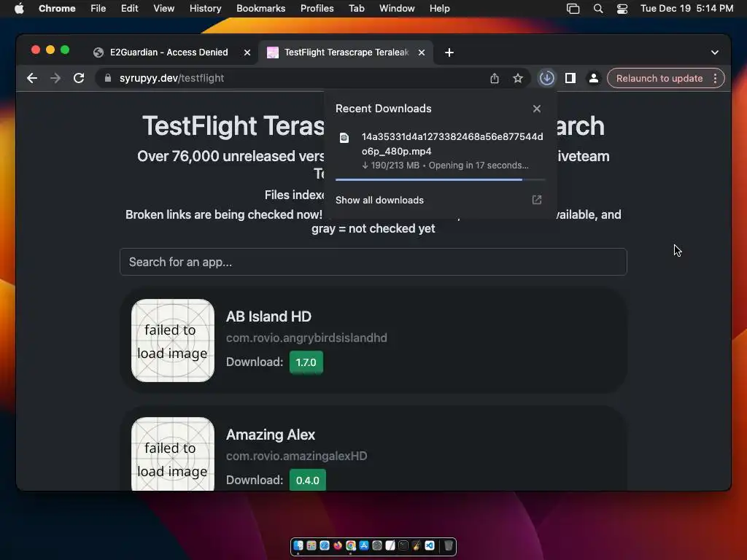Open App Store from the Dock
The width and height of the screenshot is (747, 560).
tap(364, 545)
